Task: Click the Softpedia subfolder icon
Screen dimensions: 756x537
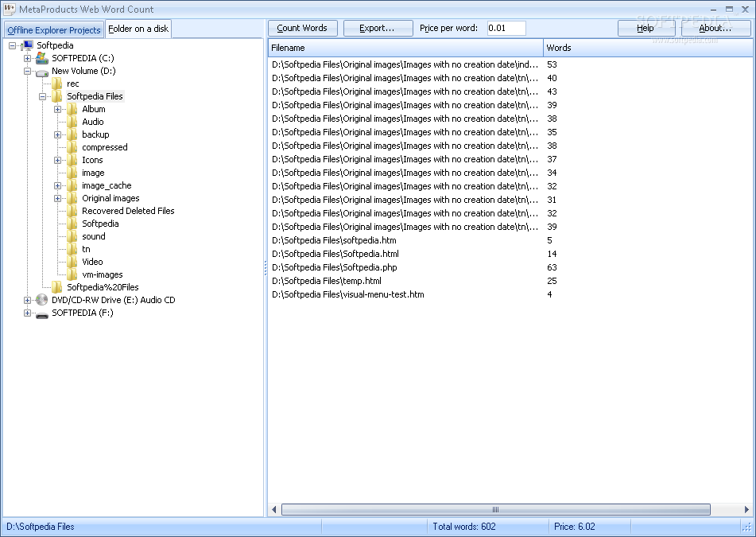Action: coord(72,224)
